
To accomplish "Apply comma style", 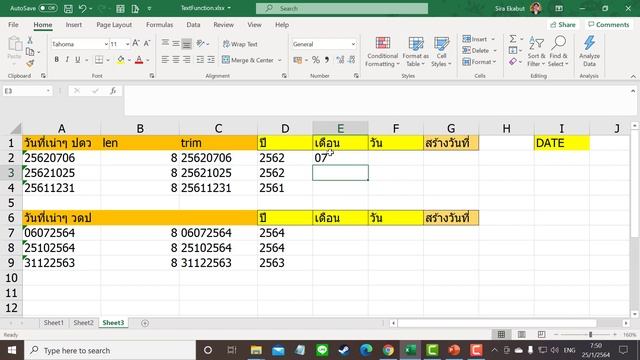I will (x=327, y=60).
